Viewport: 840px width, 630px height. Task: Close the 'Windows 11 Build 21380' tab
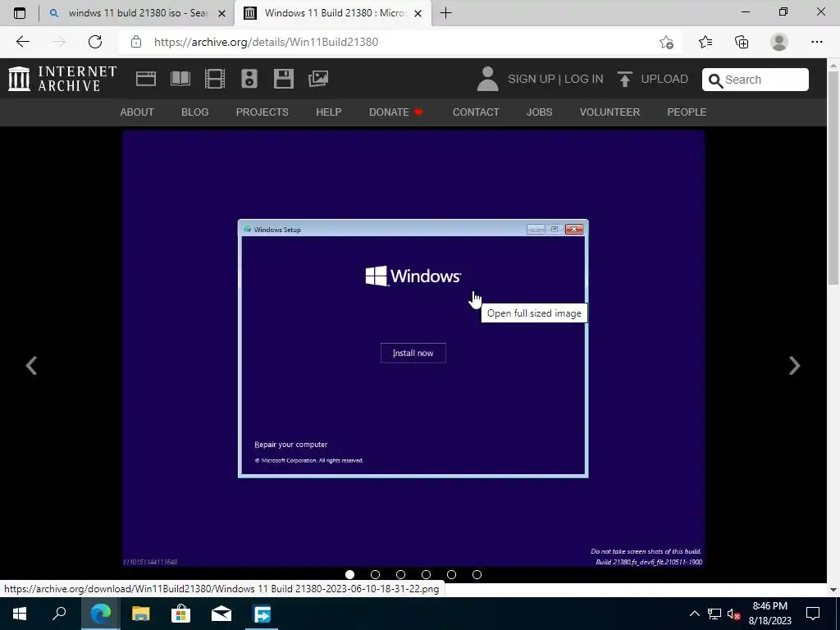click(418, 13)
